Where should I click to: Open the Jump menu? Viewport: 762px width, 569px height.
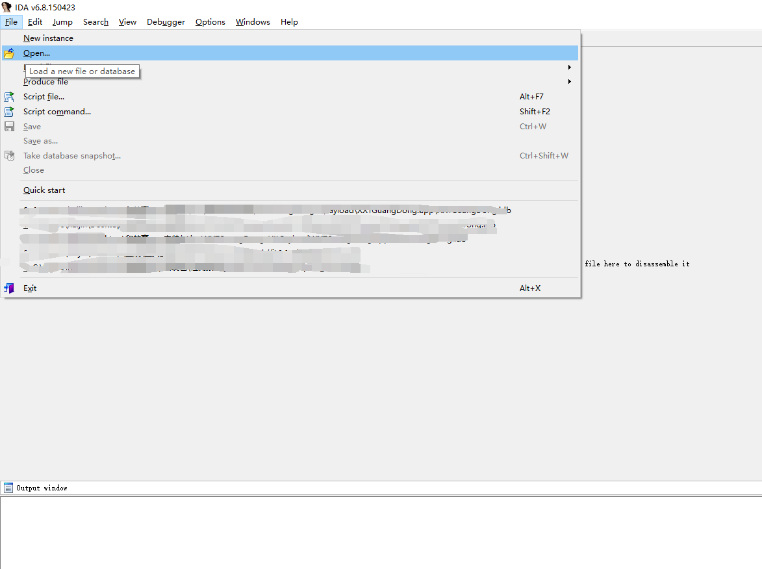coord(62,22)
